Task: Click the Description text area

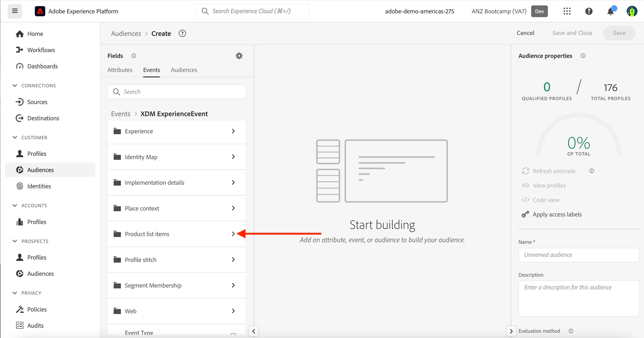Action: (x=579, y=299)
